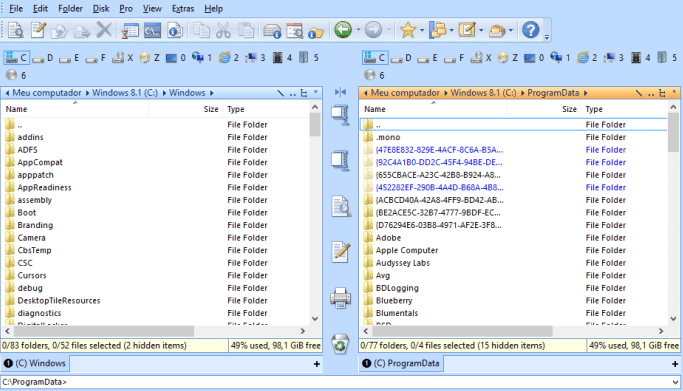Image resolution: width=683 pixels, height=391 pixels.
Task: Click the delete X icon in the toolbar
Action: pos(104,30)
